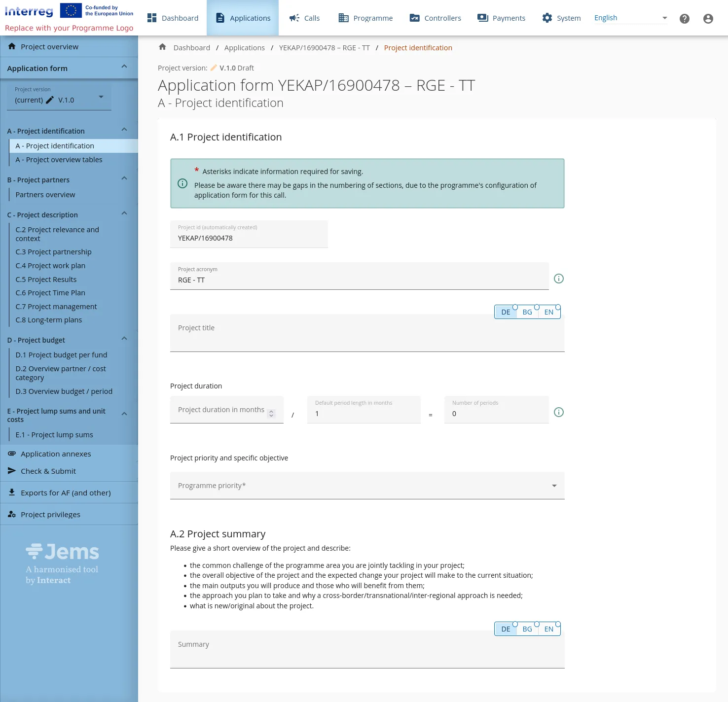The width and height of the screenshot is (728, 702).
Task: Go to Applications via breadcrumb
Action: pyautogui.click(x=245, y=48)
